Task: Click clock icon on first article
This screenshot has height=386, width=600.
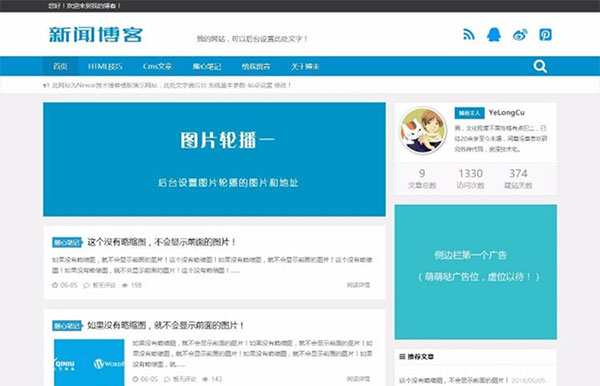Action: (x=55, y=285)
